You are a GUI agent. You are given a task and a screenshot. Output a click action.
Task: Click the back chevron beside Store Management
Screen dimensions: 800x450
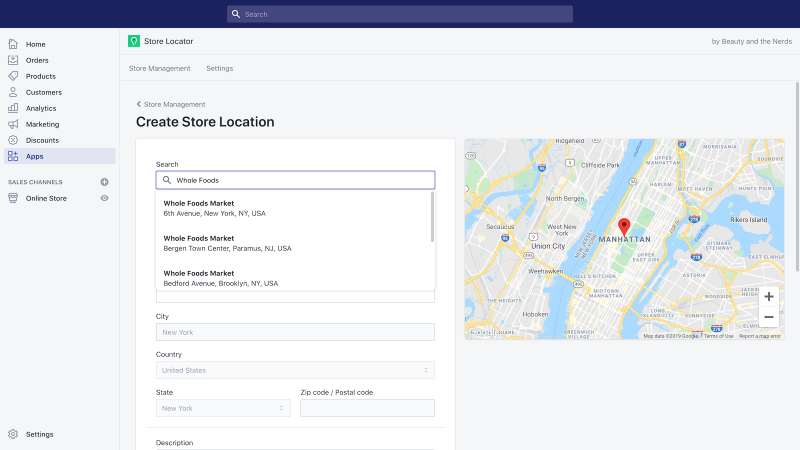point(138,104)
